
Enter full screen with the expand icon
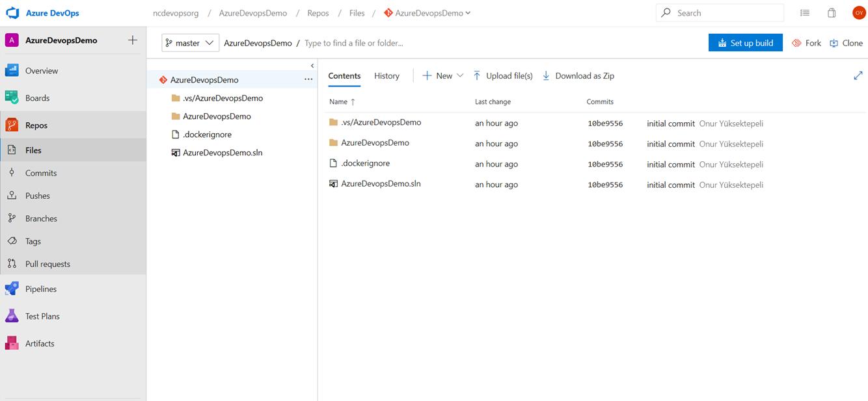click(858, 76)
